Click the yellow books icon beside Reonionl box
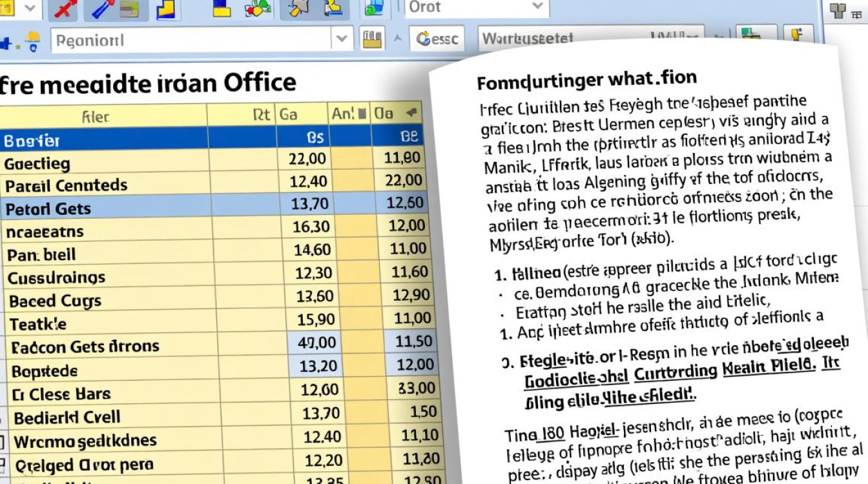This screenshot has width=868, height=484. coord(371,40)
